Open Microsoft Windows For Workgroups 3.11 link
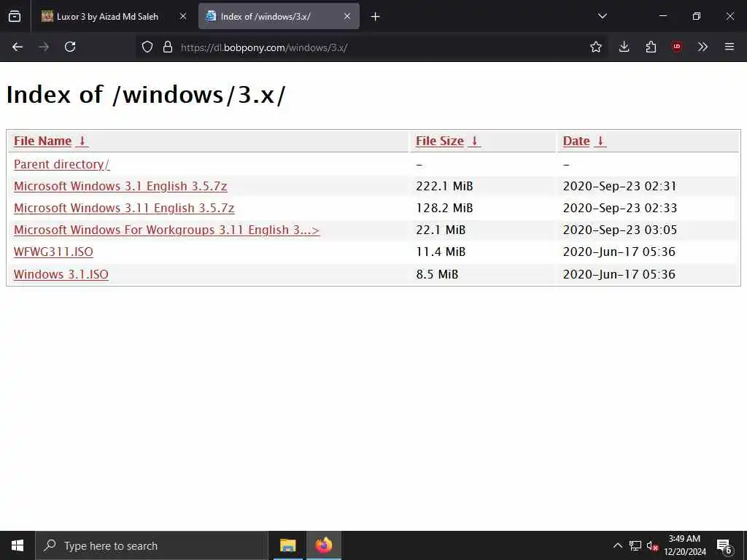This screenshot has width=747, height=560. click(167, 230)
